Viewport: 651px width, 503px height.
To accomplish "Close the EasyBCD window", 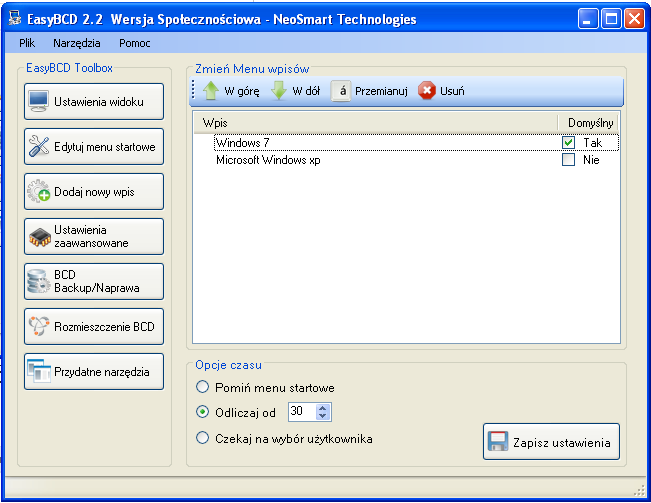I will [634, 19].
